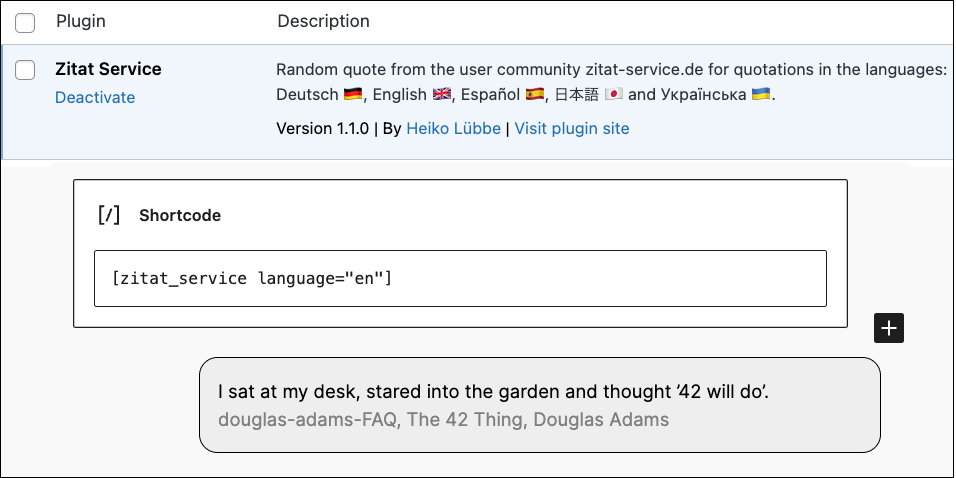Open Heiko Lübbe author link
Image resolution: width=956 pixels, height=478 pixels.
(x=453, y=128)
